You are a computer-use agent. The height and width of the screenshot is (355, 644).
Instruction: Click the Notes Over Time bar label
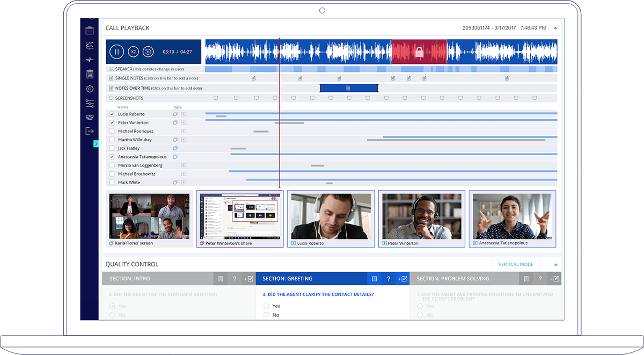point(133,88)
